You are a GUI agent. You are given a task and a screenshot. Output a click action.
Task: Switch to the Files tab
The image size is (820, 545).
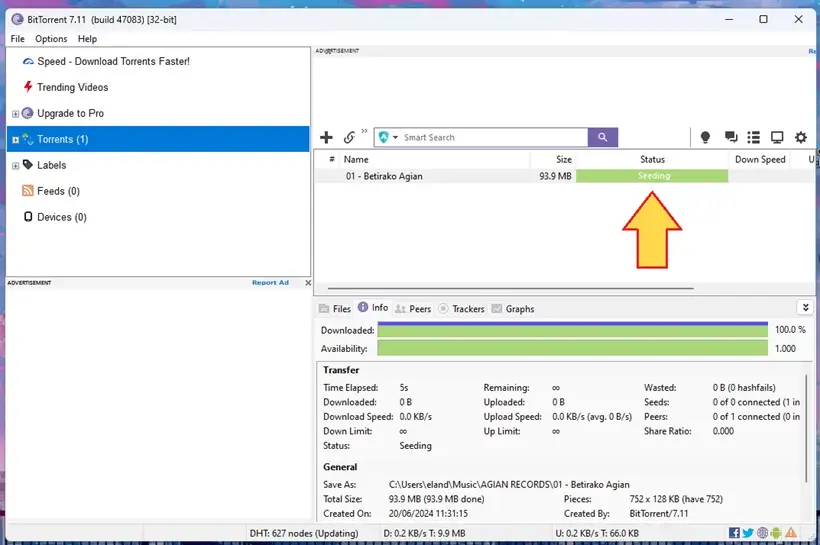335,309
